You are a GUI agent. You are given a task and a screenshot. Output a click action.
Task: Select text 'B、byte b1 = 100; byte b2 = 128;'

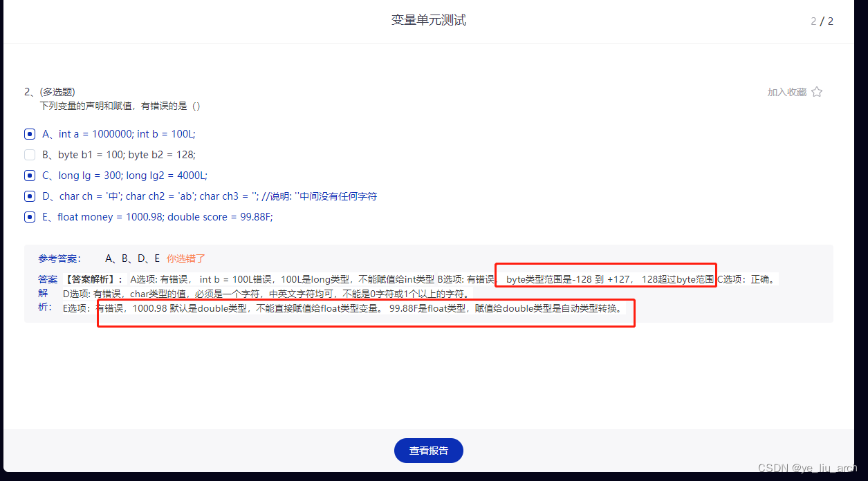(119, 155)
